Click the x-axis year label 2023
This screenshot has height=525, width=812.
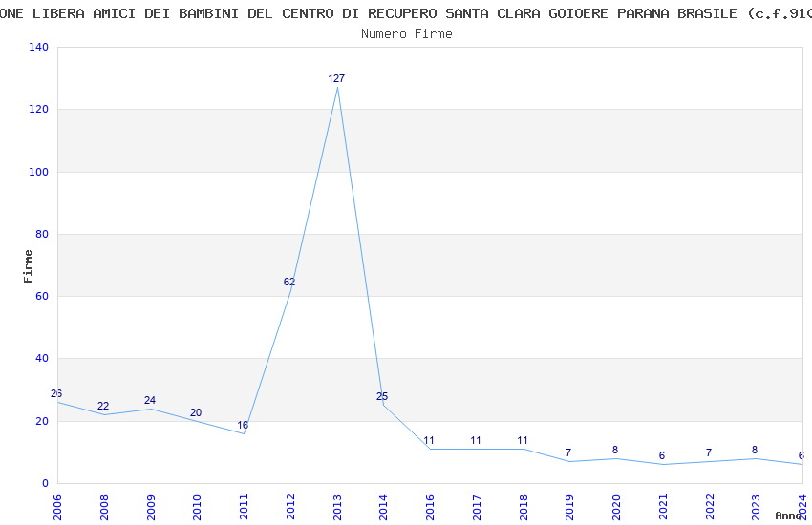(756, 508)
